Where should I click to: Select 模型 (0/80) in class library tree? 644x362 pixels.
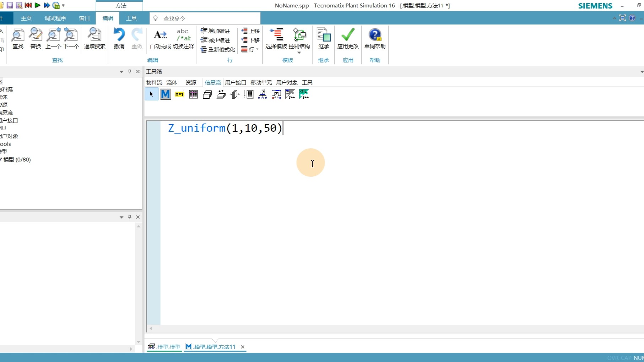(x=17, y=159)
